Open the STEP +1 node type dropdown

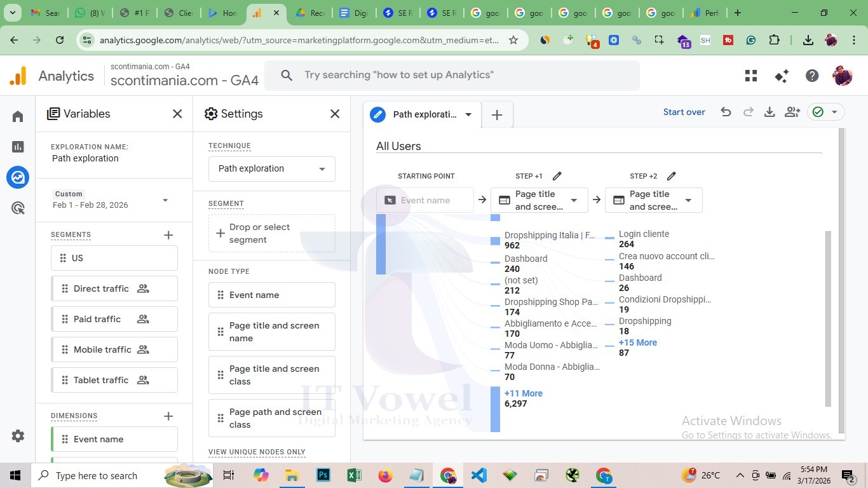[x=539, y=200]
